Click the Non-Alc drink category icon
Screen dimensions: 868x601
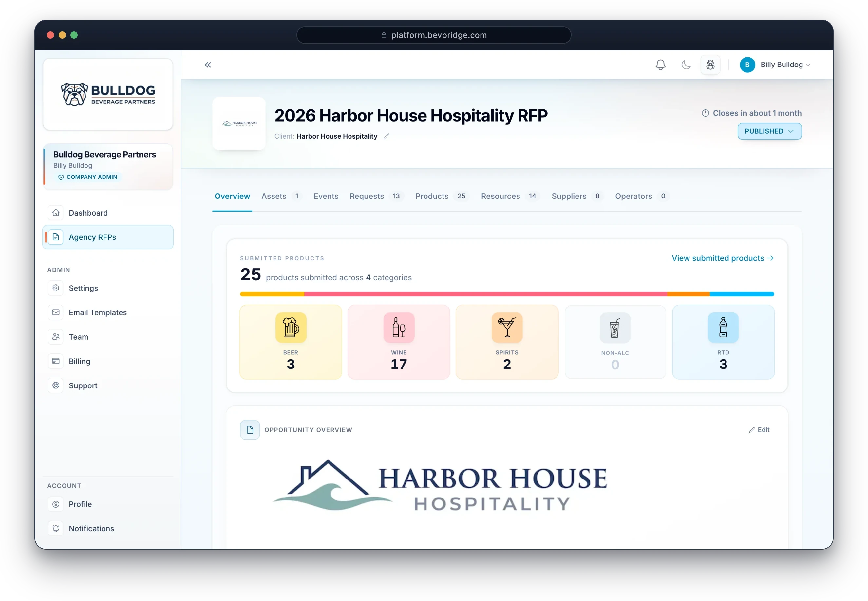tap(615, 328)
